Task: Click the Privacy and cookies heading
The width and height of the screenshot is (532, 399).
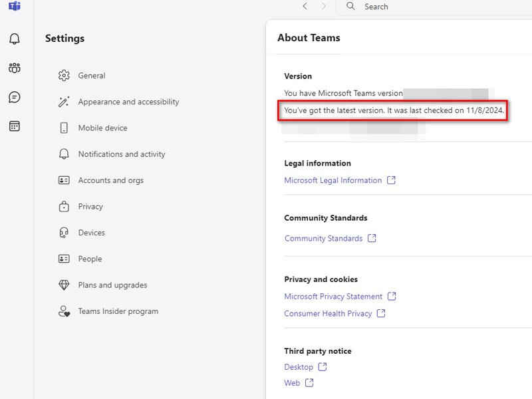Action: point(321,279)
